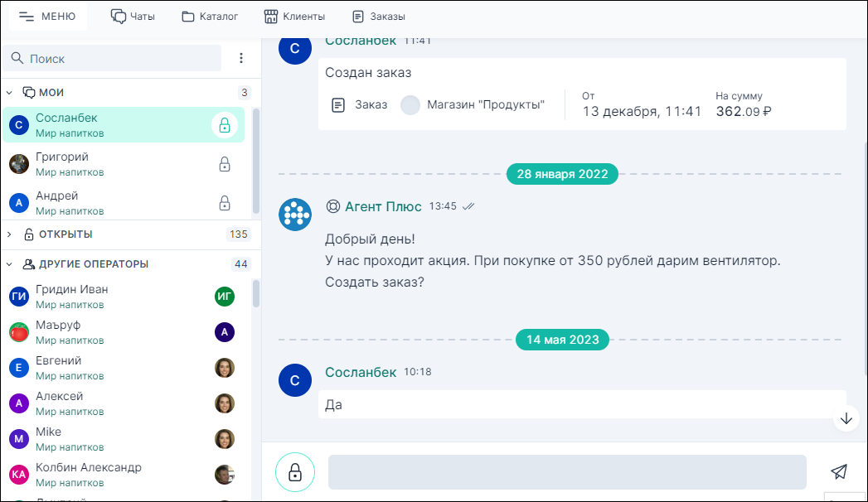Toggle the lock icon beside the message input
868x502 pixels.
click(x=295, y=471)
